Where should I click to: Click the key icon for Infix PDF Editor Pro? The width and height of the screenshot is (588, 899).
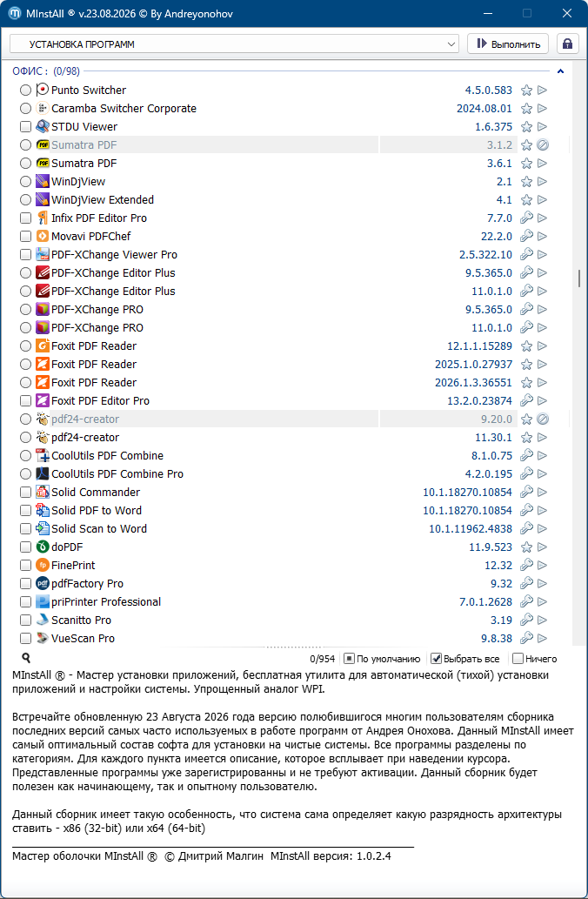[526, 218]
